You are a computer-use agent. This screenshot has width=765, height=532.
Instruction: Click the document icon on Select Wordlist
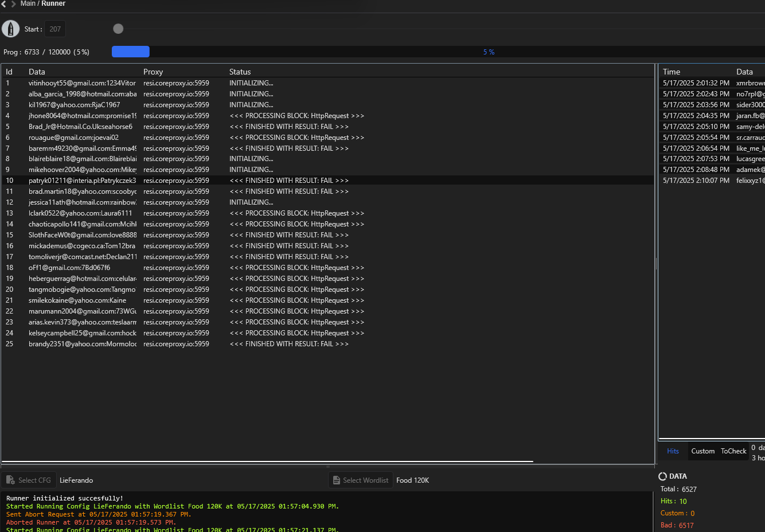337,480
